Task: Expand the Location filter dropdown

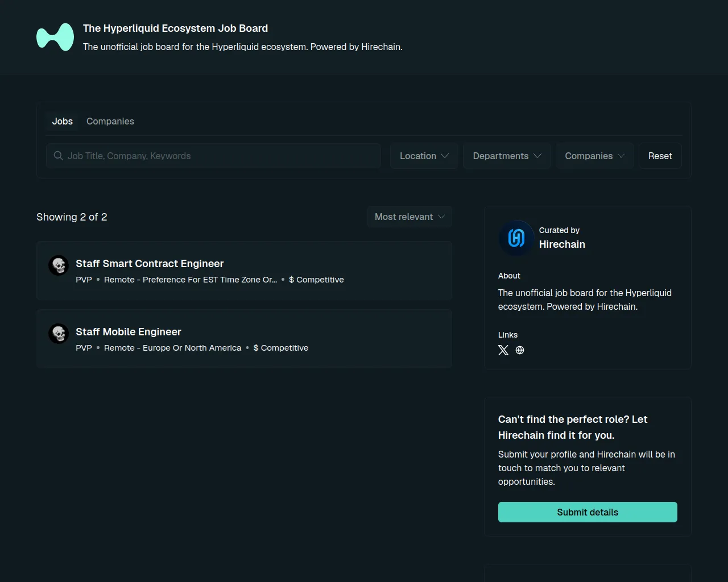Action: coord(424,156)
